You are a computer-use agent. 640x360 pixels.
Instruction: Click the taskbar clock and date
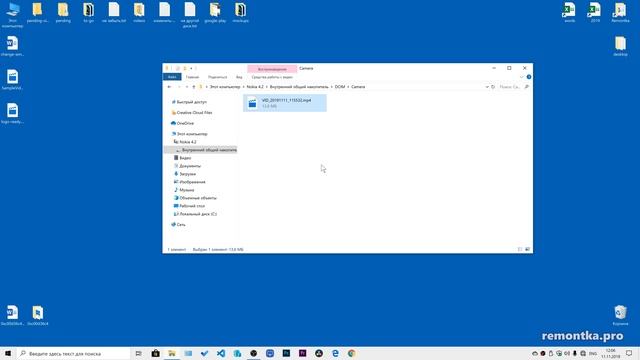[x=611, y=353]
